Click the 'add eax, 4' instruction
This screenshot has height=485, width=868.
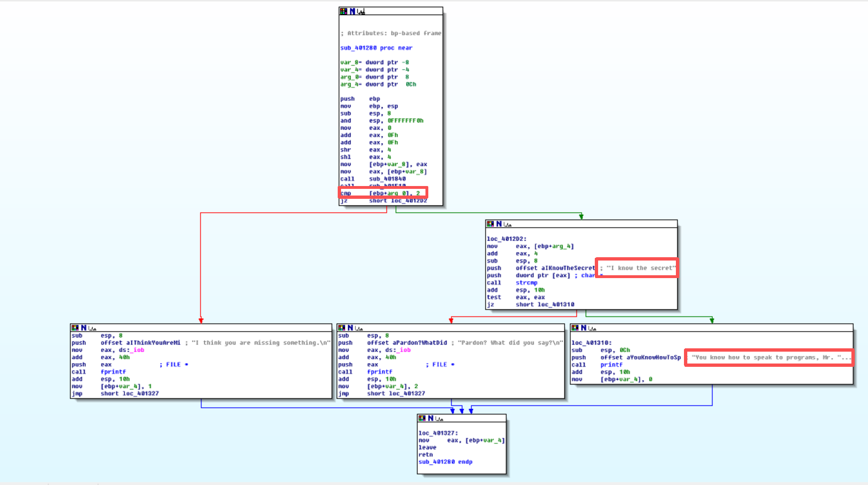pyautogui.click(x=512, y=254)
